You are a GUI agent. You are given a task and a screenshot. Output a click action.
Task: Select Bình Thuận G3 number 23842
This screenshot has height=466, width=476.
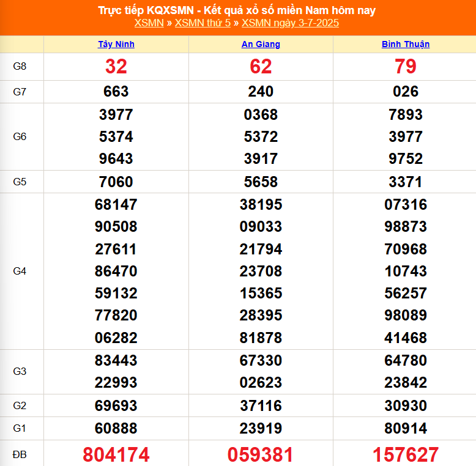pyautogui.click(x=406, y=383)
